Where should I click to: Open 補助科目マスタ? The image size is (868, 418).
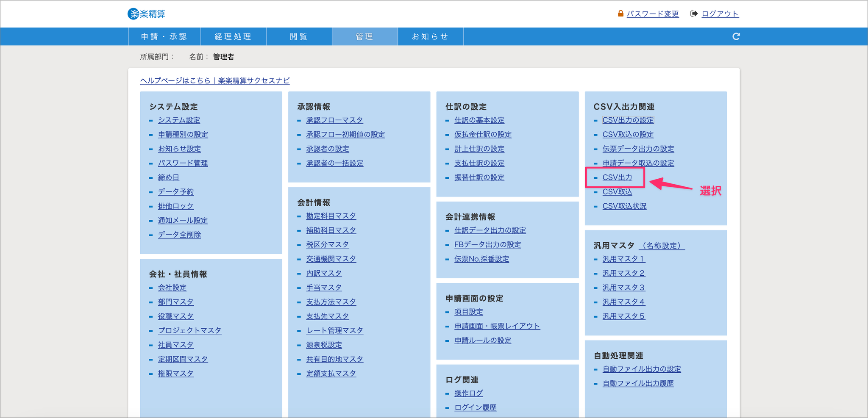click(x=331, y=230)
